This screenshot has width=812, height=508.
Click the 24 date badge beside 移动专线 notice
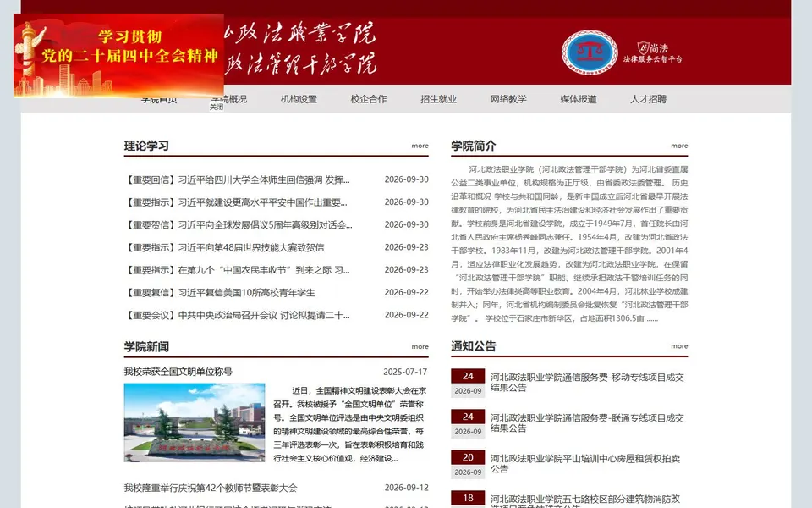coord(468,383)
